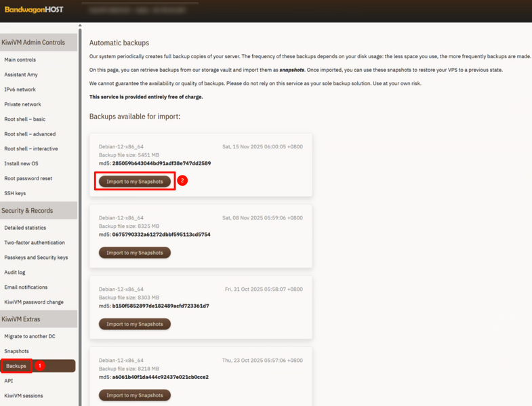
Task: Import the 31 Oct 2025 backup to snapshots
Action: tap(135, 324)
